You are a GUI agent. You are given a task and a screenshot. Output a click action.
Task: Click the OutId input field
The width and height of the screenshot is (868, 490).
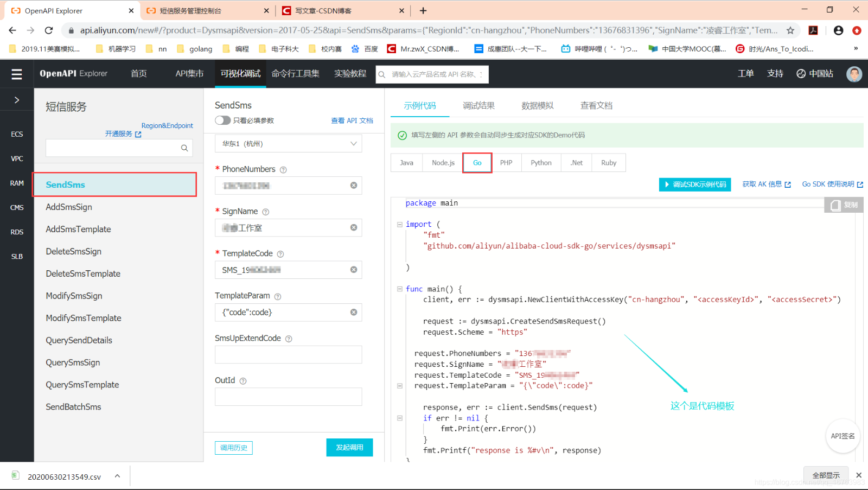tap(289, 397)
